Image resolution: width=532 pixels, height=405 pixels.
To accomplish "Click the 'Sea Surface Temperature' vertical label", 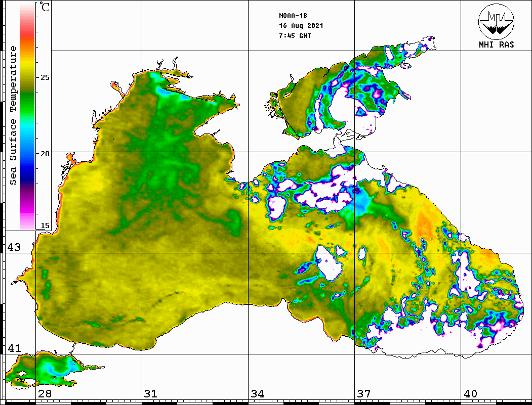I will (13, 115).
